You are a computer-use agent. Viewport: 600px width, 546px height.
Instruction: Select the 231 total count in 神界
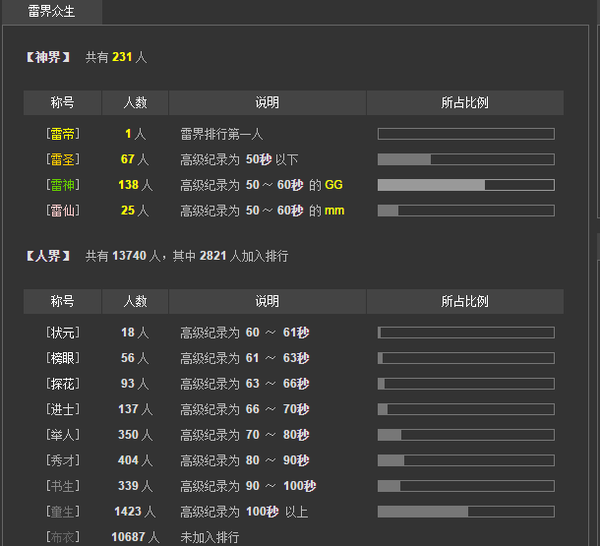click(x=122, y=57)
